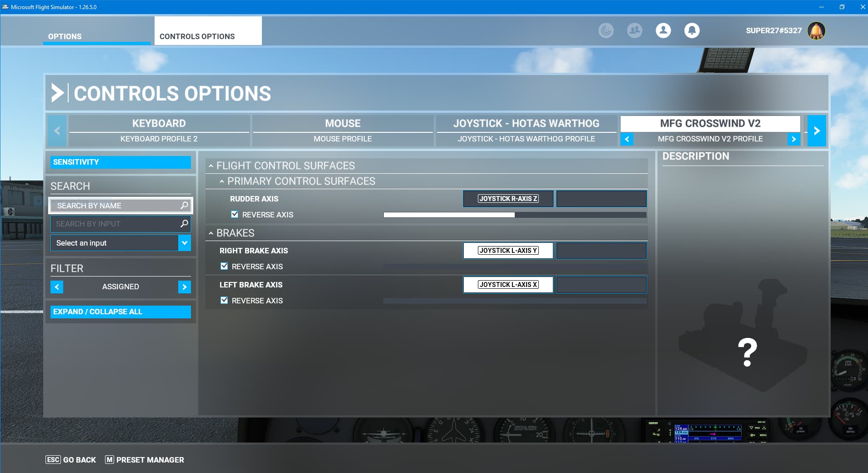Viewport: 868px width, 473px height.
Task: Click the circular activity icon in header
Action: 606,30
